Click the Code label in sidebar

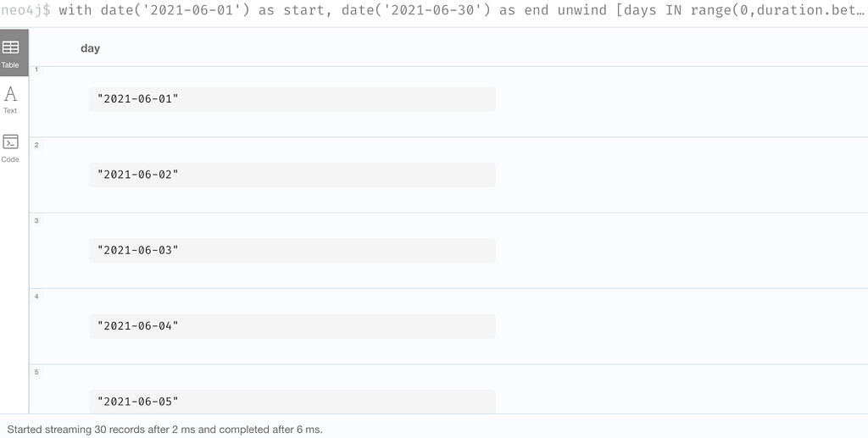(x=10, y=159)
